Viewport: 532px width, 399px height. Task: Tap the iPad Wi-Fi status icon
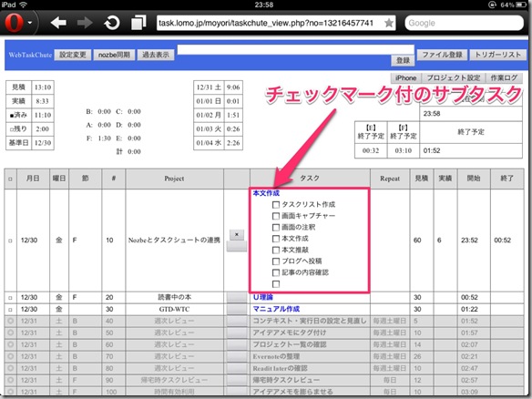(24, 5)
